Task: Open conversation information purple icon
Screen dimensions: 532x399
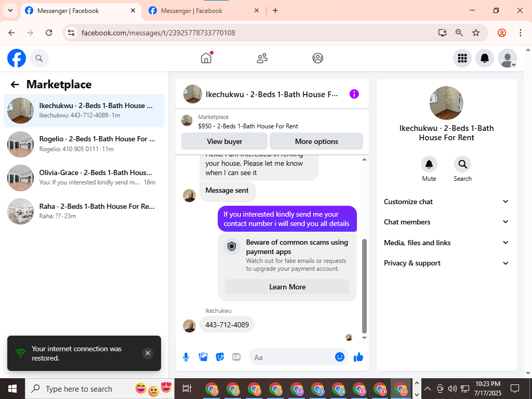Action: click(x=354, y=94)
